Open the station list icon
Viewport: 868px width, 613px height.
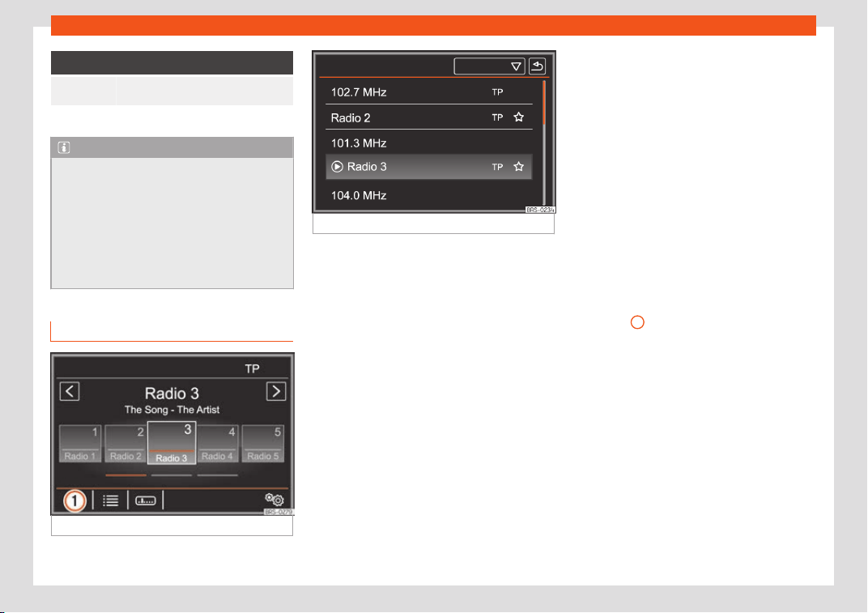111,500
